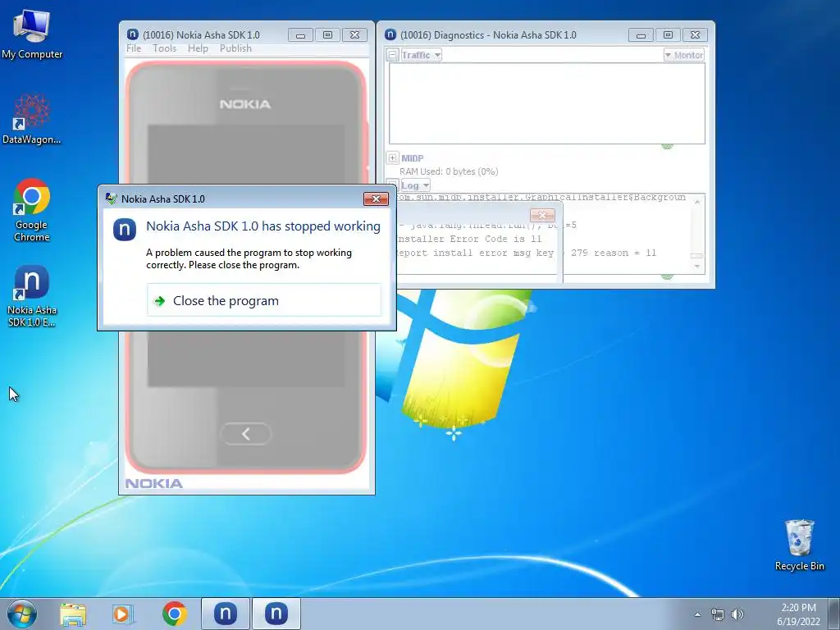Minimize the Diagnostics window
The width and height of the screenshot is (840, 630).
641,35
